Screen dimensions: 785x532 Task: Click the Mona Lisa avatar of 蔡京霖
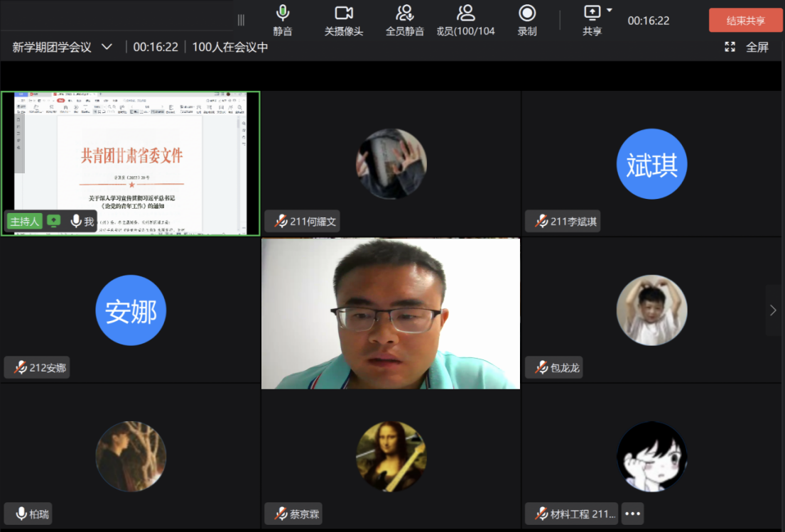391,456
